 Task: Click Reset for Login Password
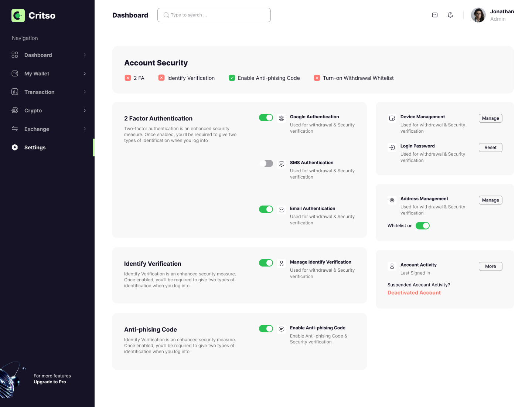click(x=491, y=147)
